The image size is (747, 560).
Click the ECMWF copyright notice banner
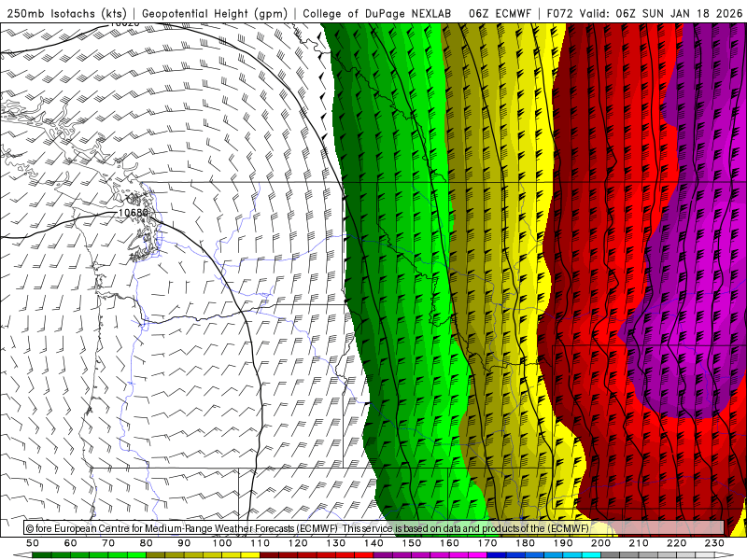point(374,527)
